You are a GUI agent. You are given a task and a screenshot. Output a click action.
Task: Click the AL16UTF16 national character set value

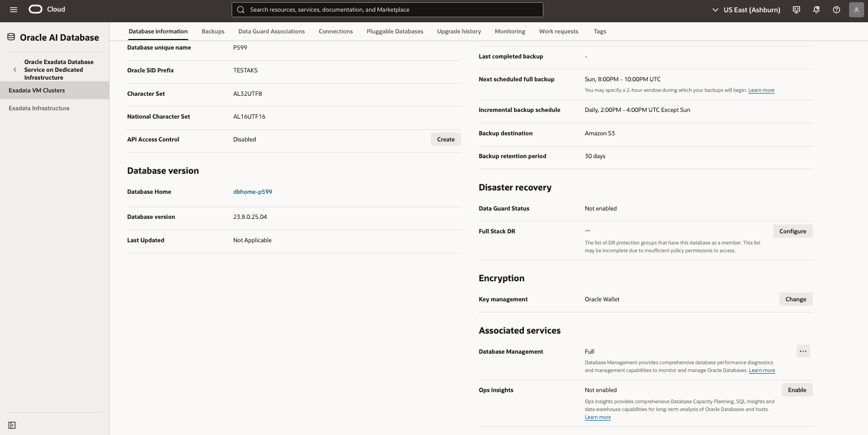pos(249,116)
